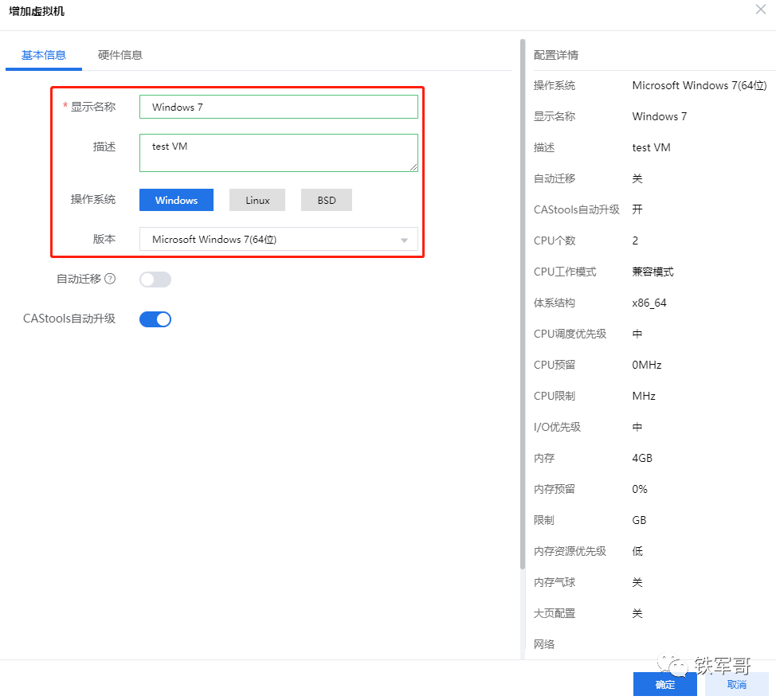Click the 描述 description text area
776x700 pixels.
point(278,151)
